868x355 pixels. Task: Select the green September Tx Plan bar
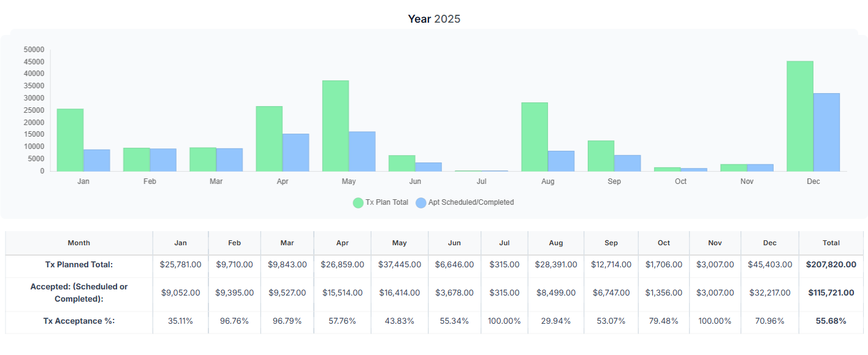(x=601, y=156)
